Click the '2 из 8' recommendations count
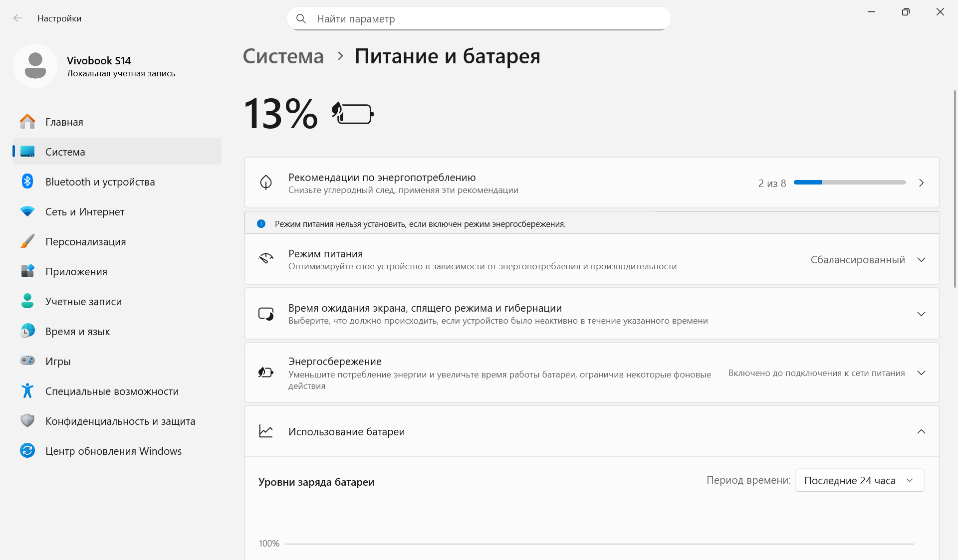This screenshot has height=560, width=958. pyautogui.click(x=772, y=183)
